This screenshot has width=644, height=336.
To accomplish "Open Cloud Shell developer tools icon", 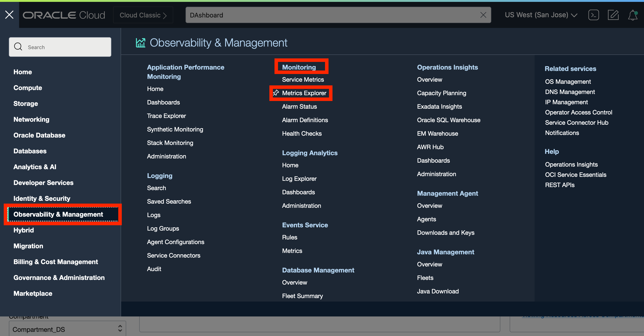I will click(593, 15).
